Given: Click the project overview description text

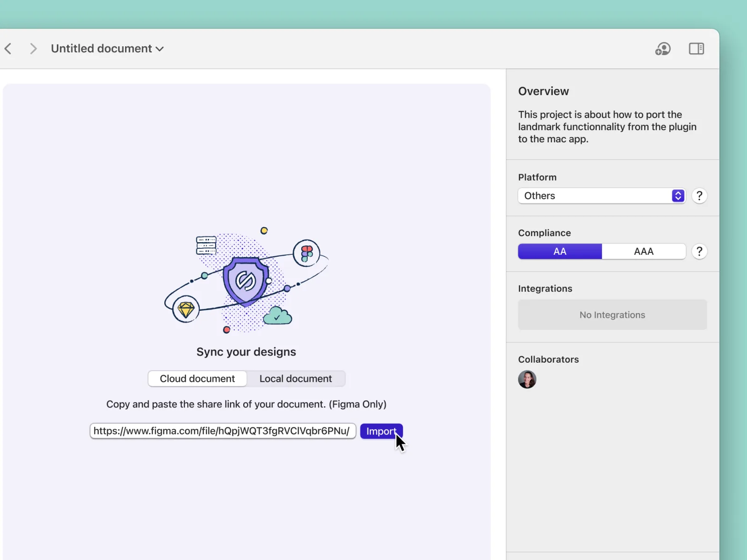Looking at the screenshot, I should (607, 127).
